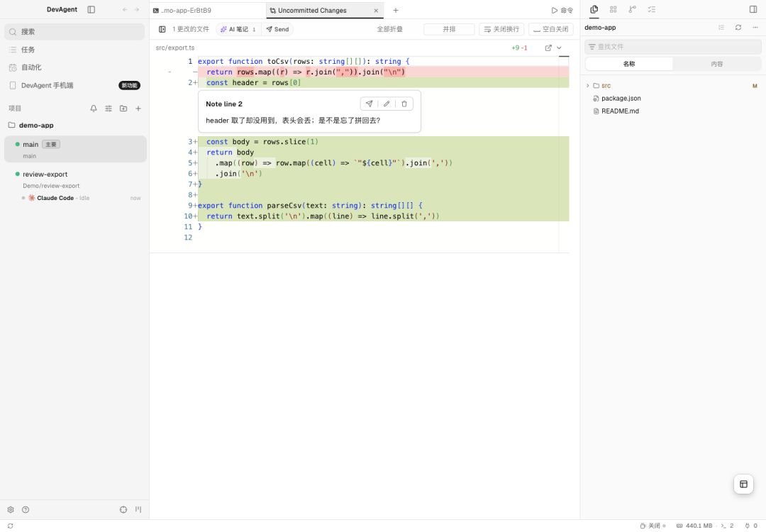Switch file search to 内容 tab
The width and height of the screenshot is (766, 532).
tap(716, 64)
